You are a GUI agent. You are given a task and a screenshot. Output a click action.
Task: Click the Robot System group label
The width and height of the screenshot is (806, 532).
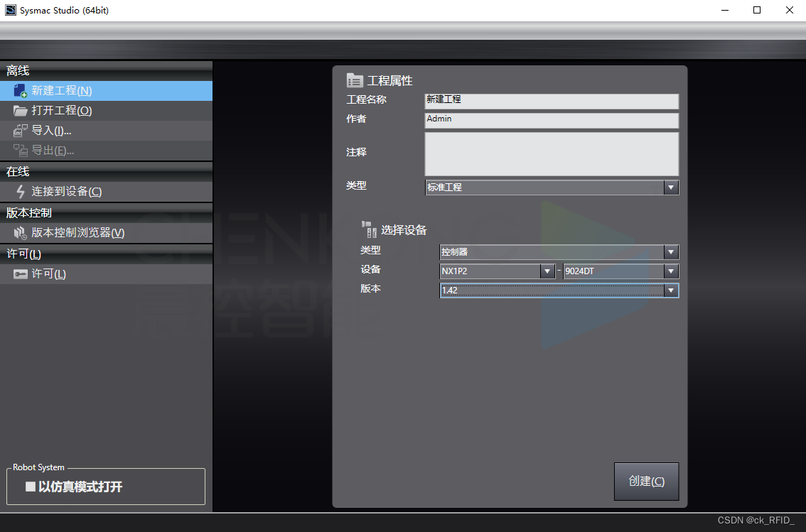click(38, 467)
